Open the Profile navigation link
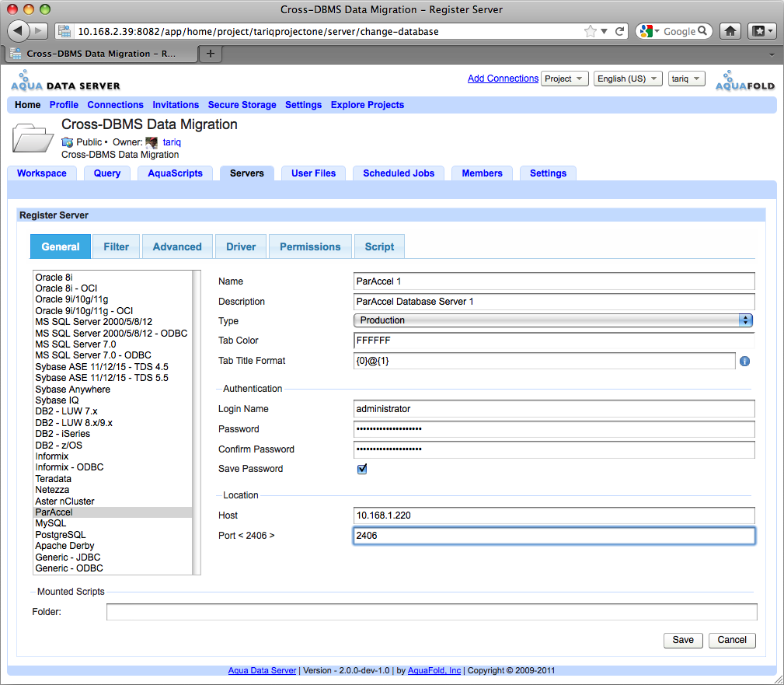This screenshot has width=784, height=685. pyautogui.click(x=64, y=105)
